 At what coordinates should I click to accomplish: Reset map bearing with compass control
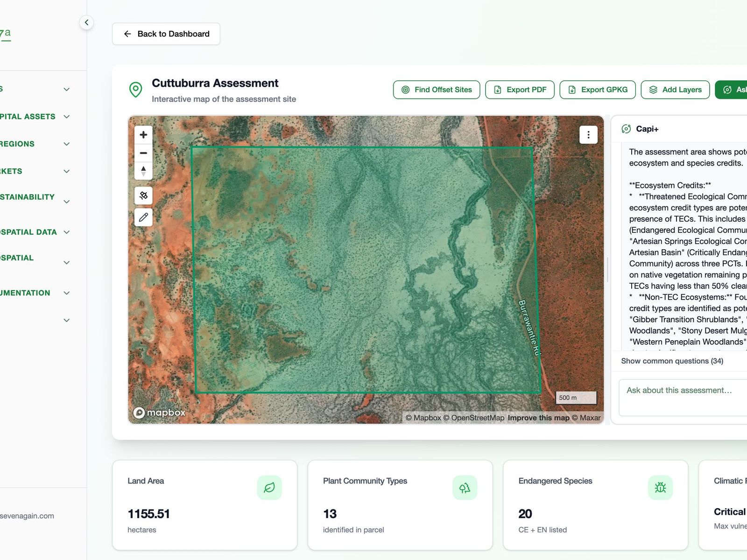click(143, 171)
